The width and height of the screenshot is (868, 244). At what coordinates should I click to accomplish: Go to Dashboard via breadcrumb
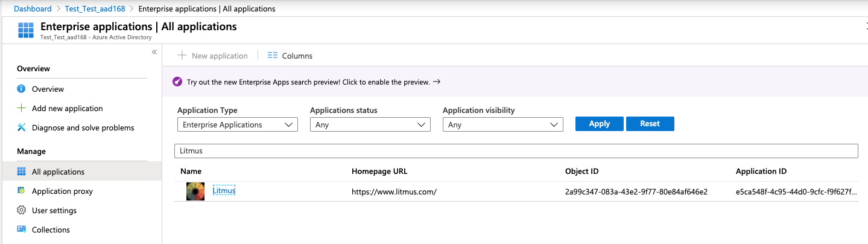coord(33,8)
